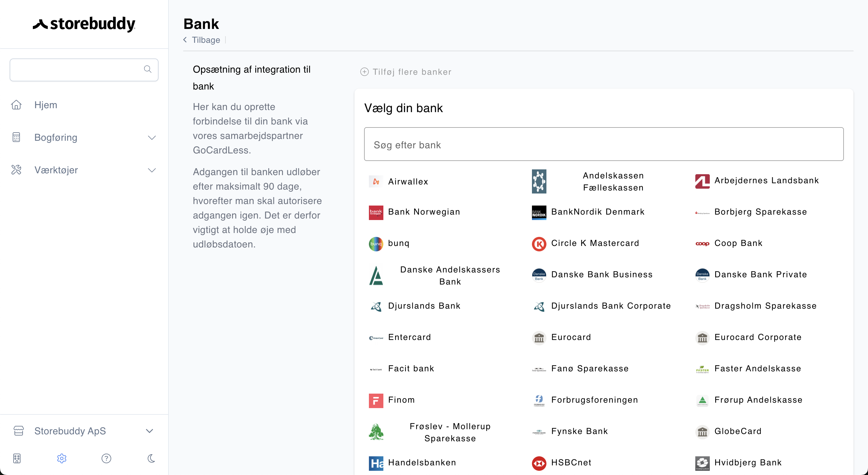This screenshot has width=868, height=475.
Task: Click the Coop Bank logo
Action: click(702, 244)
